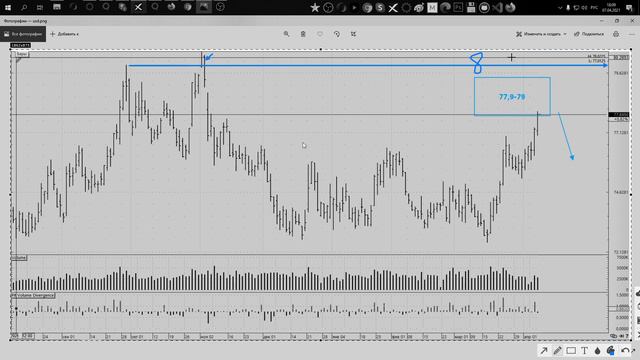Print the photo
Screen dimensions: 640x360
click(x=616, y=34)
